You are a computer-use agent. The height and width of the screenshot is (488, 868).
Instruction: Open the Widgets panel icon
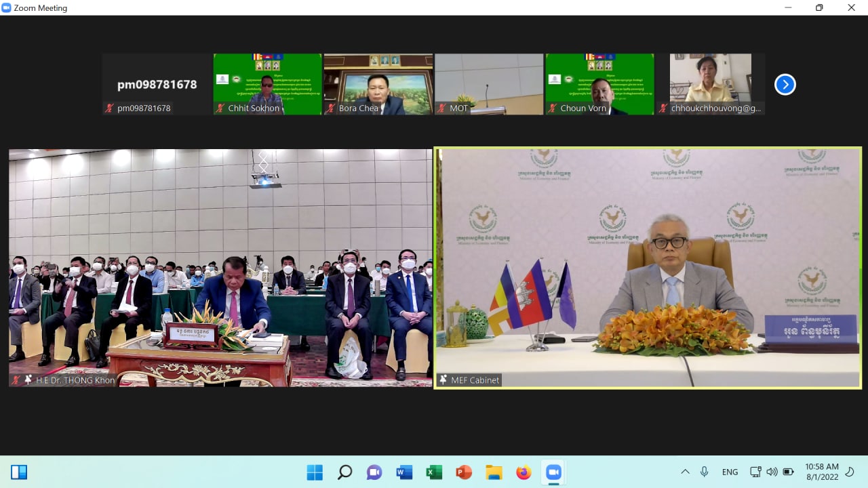pyautogui.click(x=19, y=472)
